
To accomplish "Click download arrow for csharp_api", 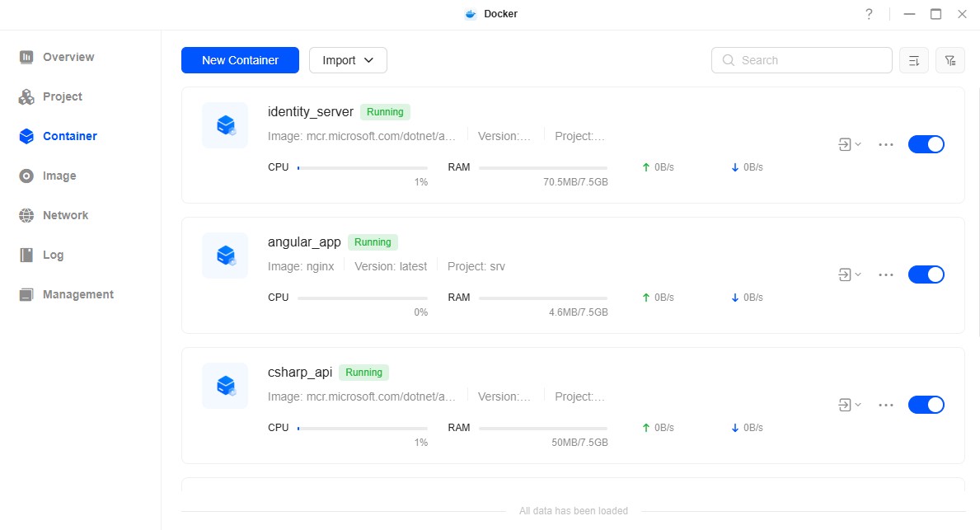I will pos(735,428).
